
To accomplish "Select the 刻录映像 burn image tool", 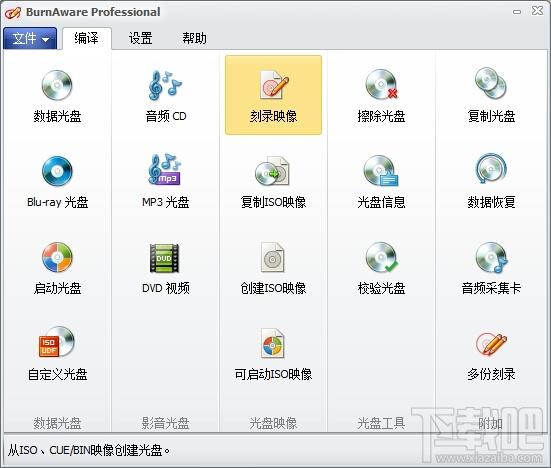I will [x=273, y=95].
